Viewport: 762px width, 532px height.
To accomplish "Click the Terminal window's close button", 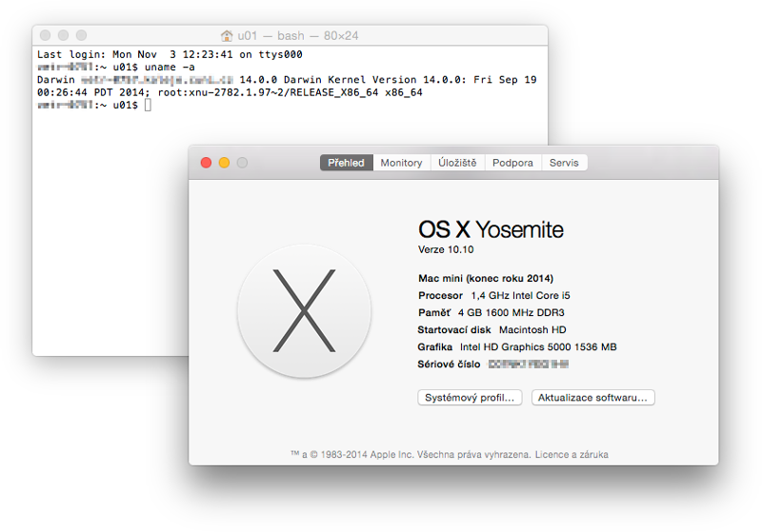I will 45,35.
